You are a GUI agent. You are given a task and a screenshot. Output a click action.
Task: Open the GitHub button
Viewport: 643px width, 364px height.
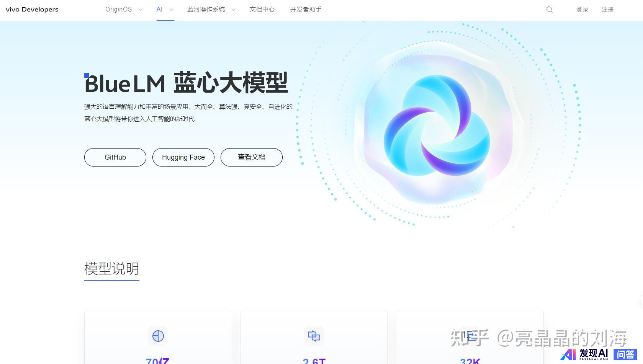tap(115, 157)
